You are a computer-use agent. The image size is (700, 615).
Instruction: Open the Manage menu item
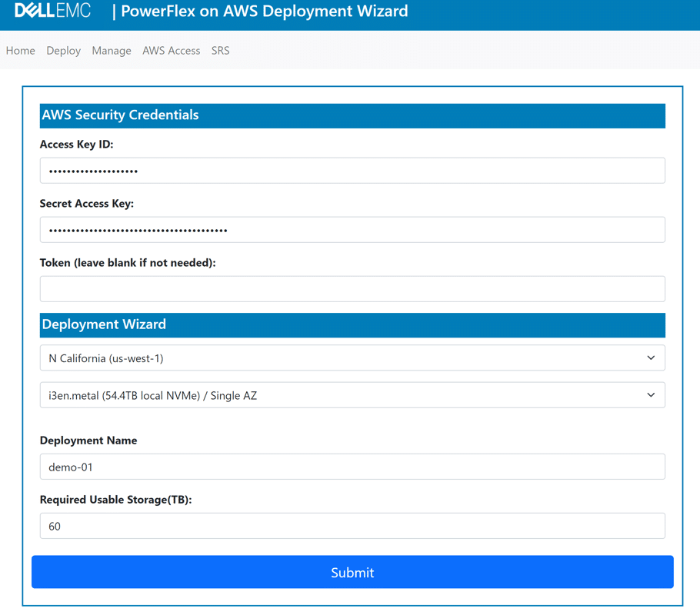(112, 51)
